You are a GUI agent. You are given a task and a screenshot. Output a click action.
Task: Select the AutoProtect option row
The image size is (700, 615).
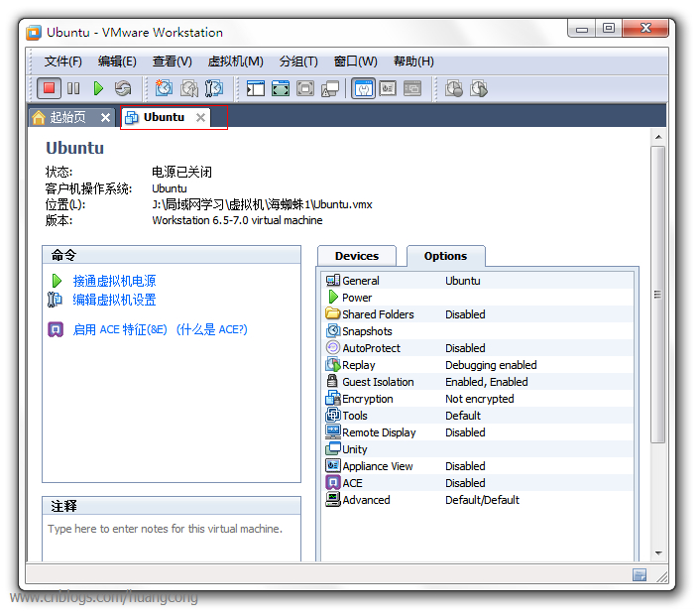click(x=479, y=348)
